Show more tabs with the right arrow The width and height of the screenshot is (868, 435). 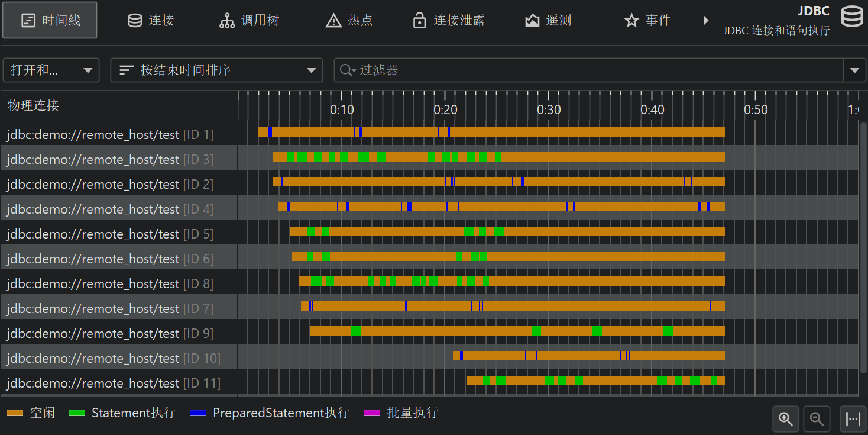coord(705,21)
